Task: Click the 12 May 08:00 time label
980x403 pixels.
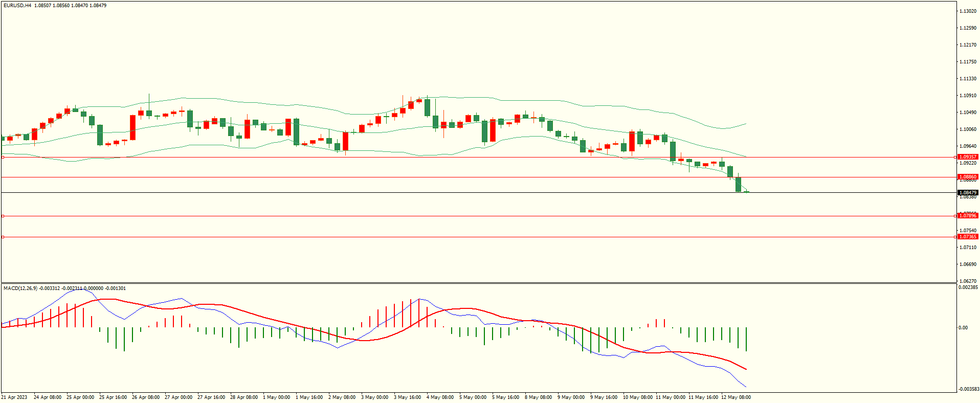Action: [x=736, y=397]
